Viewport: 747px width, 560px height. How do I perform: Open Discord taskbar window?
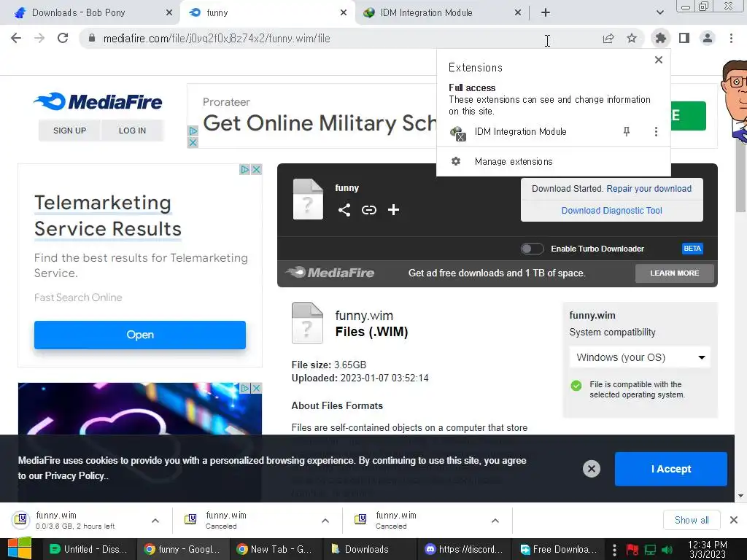pos(462,549)
